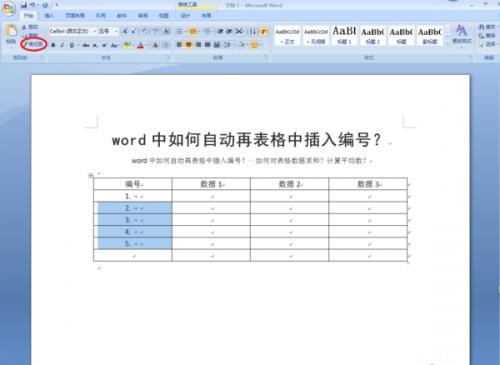
Task: Cut the selection with the scissors icon
Action: (30, 27)
